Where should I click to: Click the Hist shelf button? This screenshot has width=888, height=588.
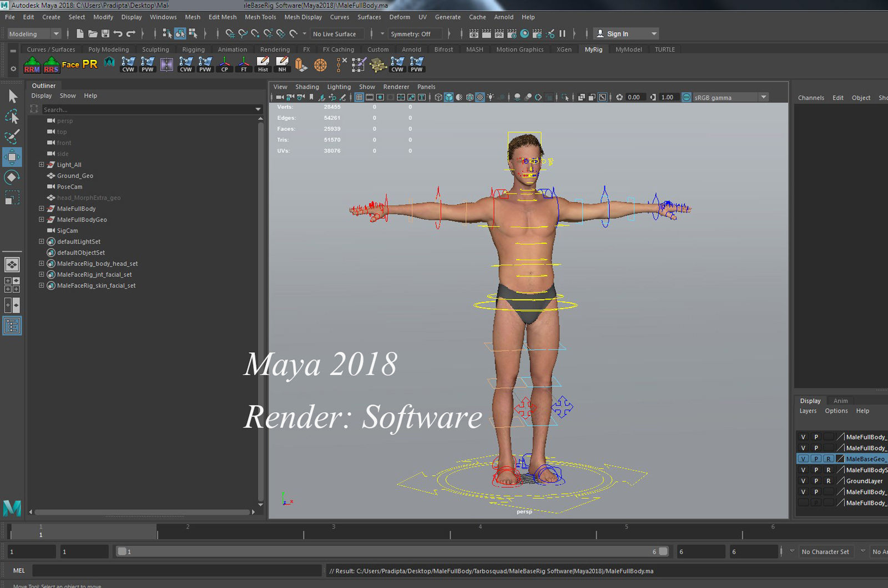pyautogui.click(x=263, y=65)
